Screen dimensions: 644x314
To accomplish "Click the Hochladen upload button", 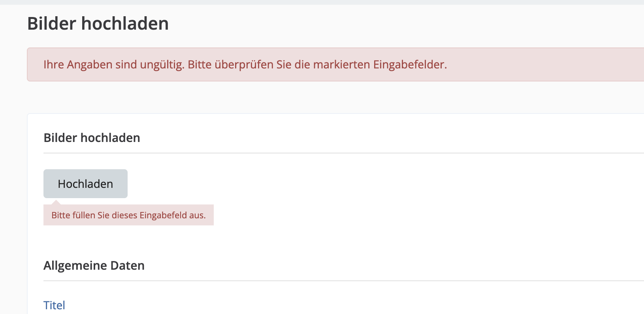I will (85, 184).
